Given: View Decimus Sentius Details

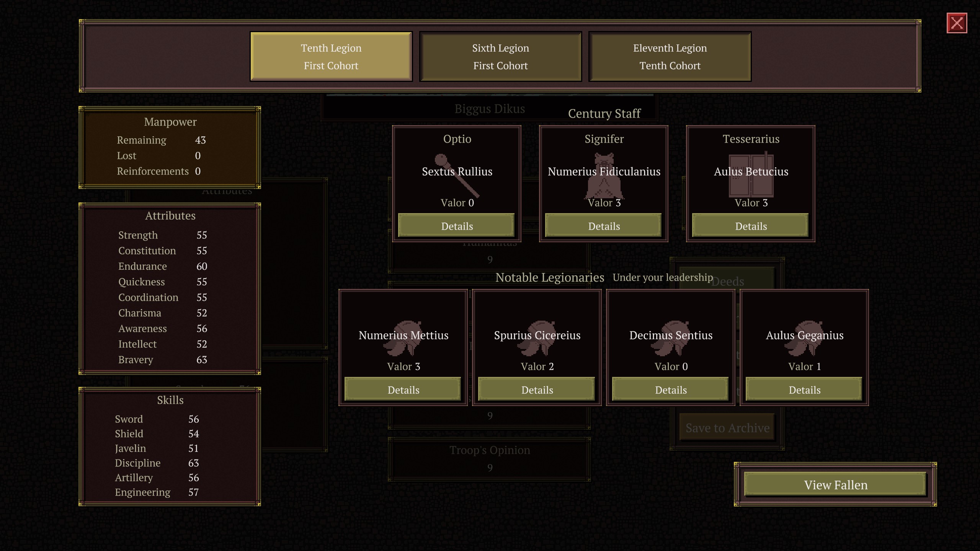Looking at the screenshot, I should tap(671, 390).
